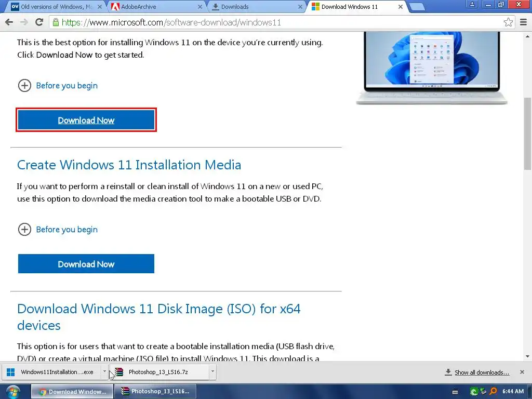Open dropdown arrow next to Photoshop_13_LS16.7z download

click(212, 372)
